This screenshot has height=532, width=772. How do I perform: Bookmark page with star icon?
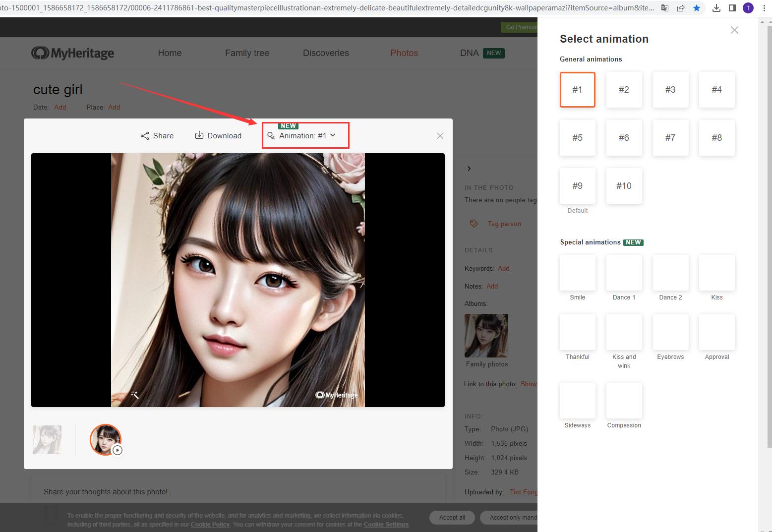697,8
